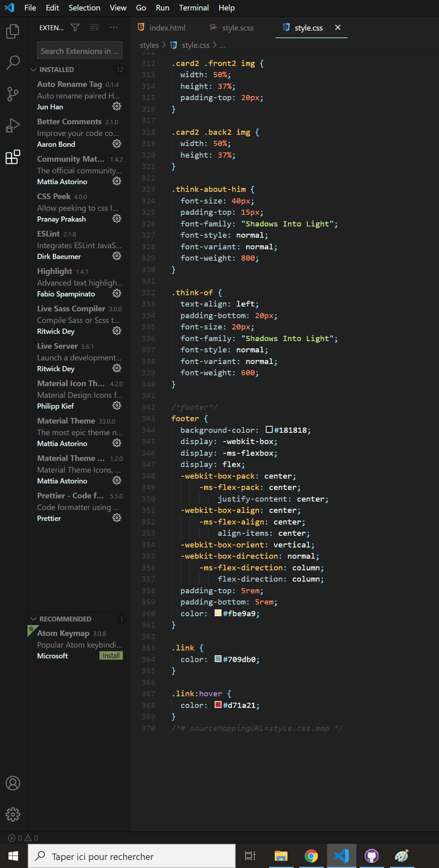Open Source Control view
The height and width of the screenshot is (868, 439).
click(13, 94)
